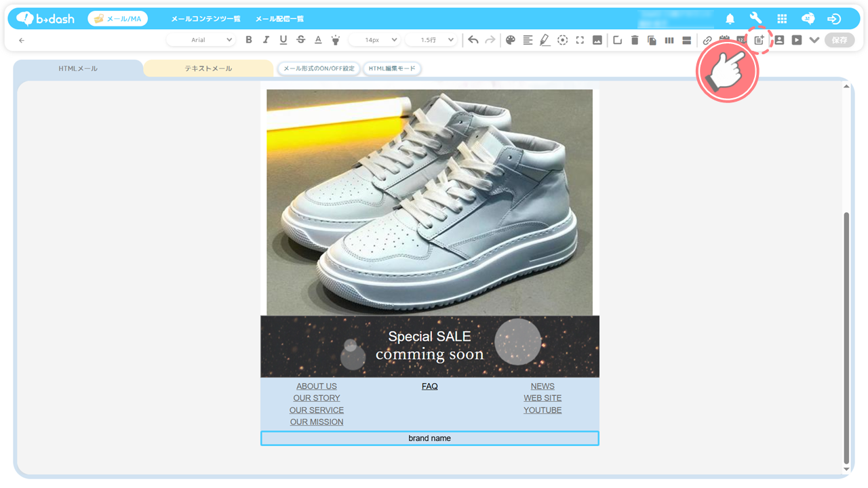Click the person card icon

(x=779, y=40)
